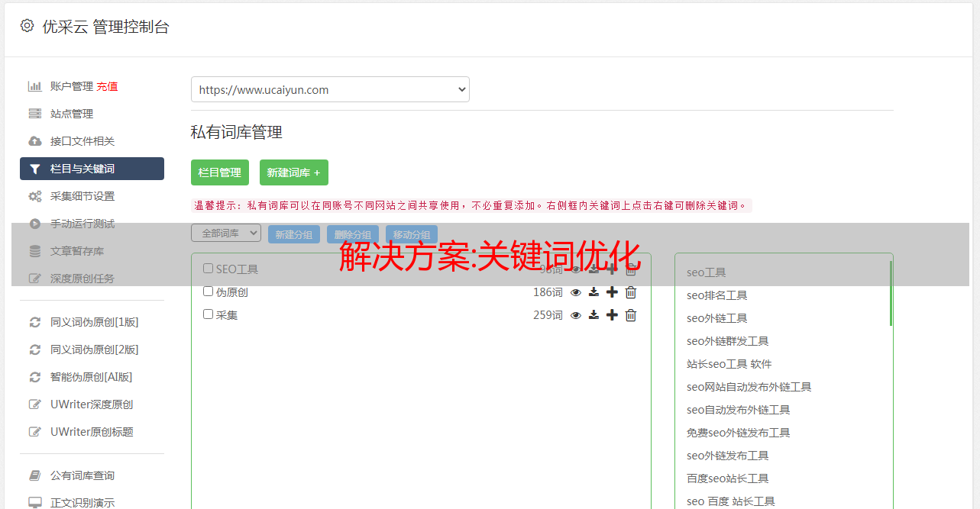The width and height of the screenshot is (980, 509).
Task: Click the funnel icon for 栏目与关键词
Action: [35, 169]
